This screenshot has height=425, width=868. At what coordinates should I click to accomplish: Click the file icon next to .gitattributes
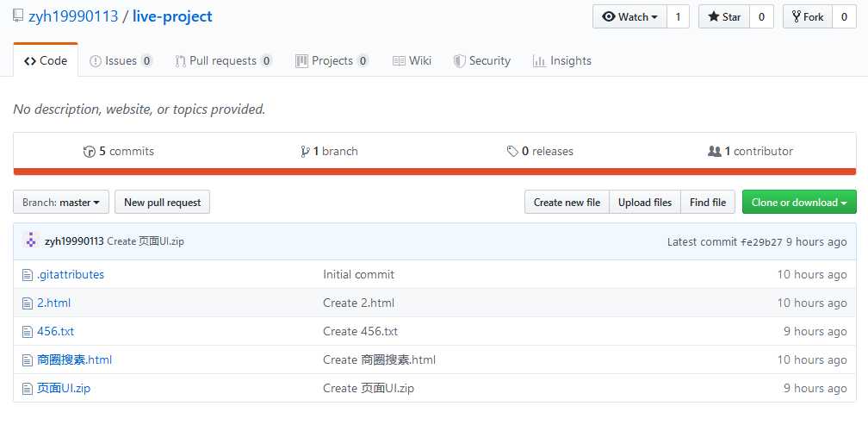[x=28, y=275]
